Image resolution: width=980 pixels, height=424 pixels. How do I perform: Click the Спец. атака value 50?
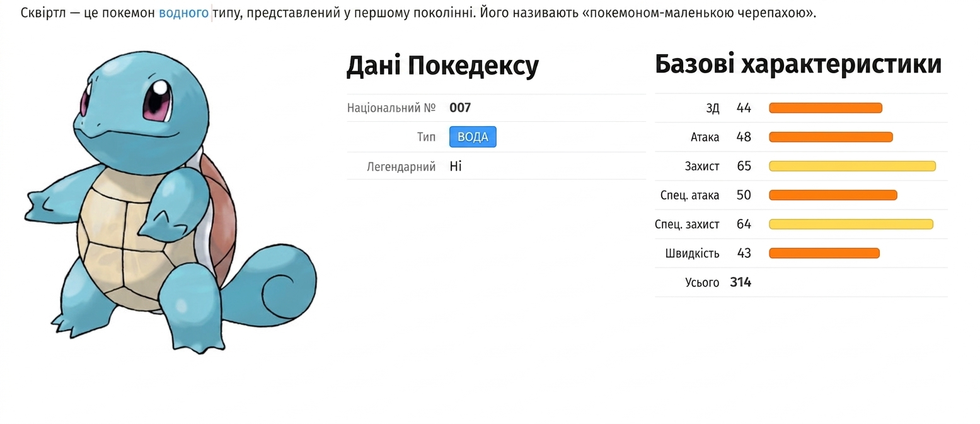pos(744,195)
